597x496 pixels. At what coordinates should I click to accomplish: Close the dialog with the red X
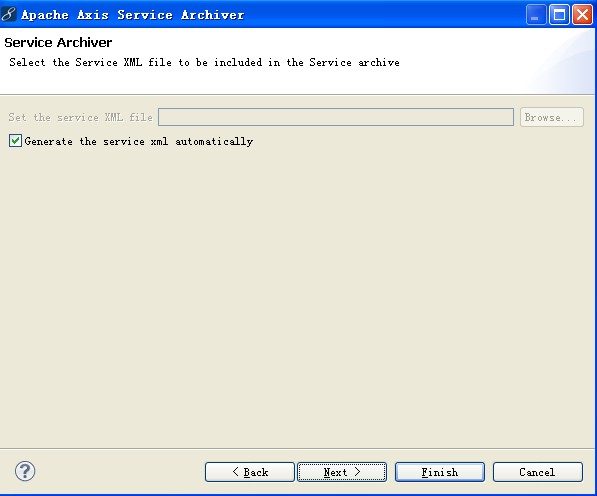[x=582, y=15]
